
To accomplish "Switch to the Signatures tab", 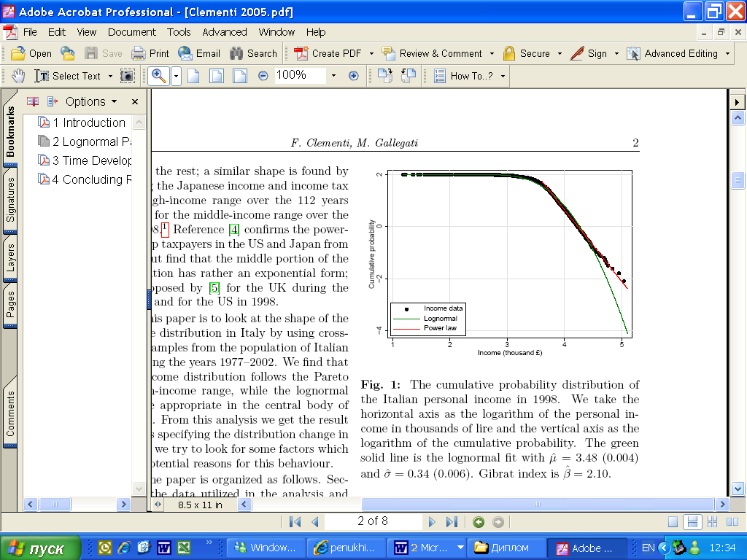I will (x=10, y=200).
